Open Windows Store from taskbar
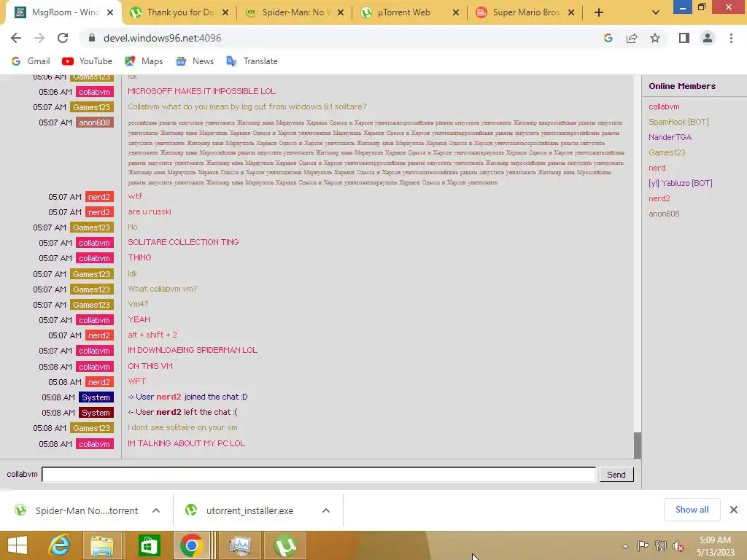 [149, 545]
